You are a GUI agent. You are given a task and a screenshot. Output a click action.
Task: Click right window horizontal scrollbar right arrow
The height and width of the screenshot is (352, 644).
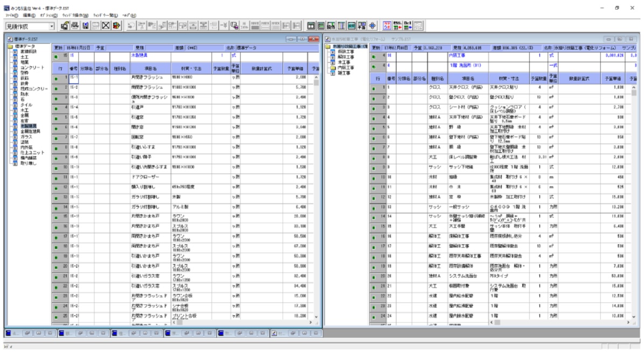(628, 322)
